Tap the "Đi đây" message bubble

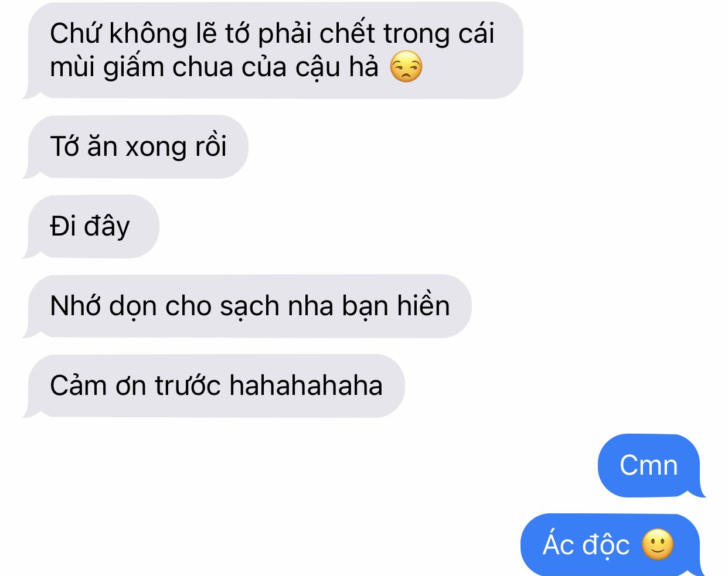pos(91,226)
